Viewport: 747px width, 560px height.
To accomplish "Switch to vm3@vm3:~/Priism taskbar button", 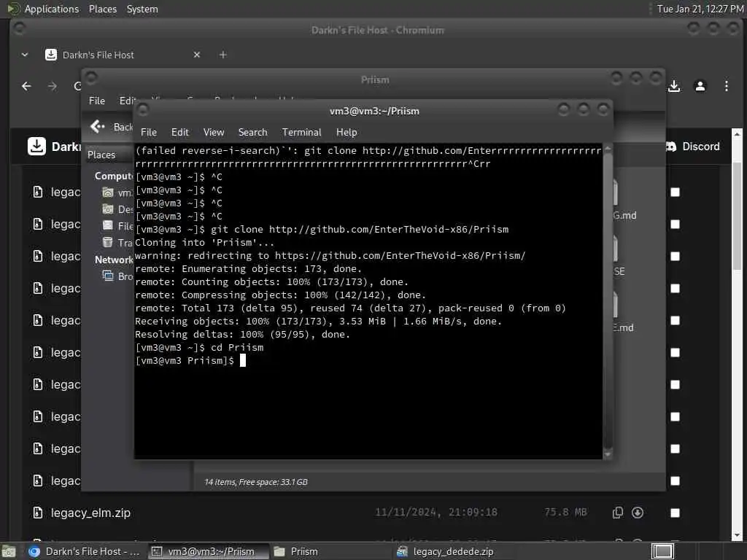I will click(x=208, y=551).
